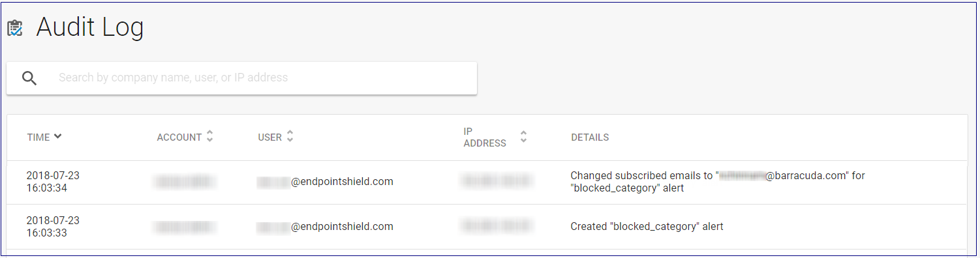
Task: Toggle the TIME column sort arrow
Action: (x=58, y=136)
